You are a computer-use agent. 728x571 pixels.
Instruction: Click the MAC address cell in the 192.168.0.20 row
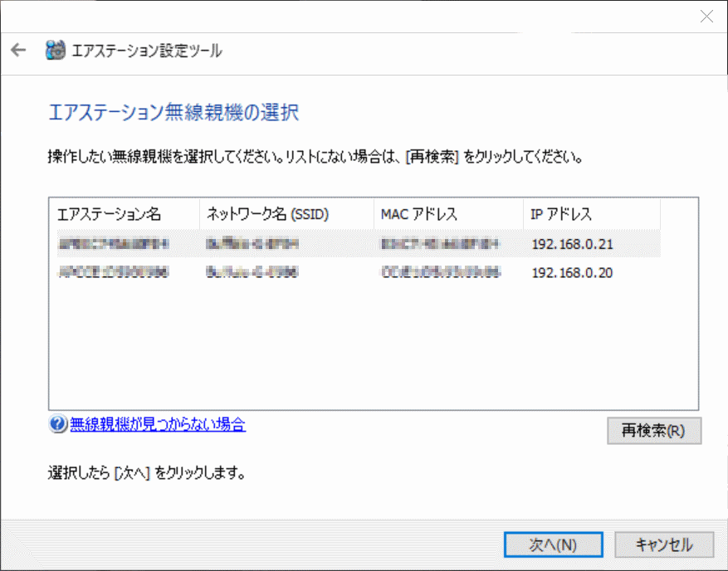coord(440,272)
